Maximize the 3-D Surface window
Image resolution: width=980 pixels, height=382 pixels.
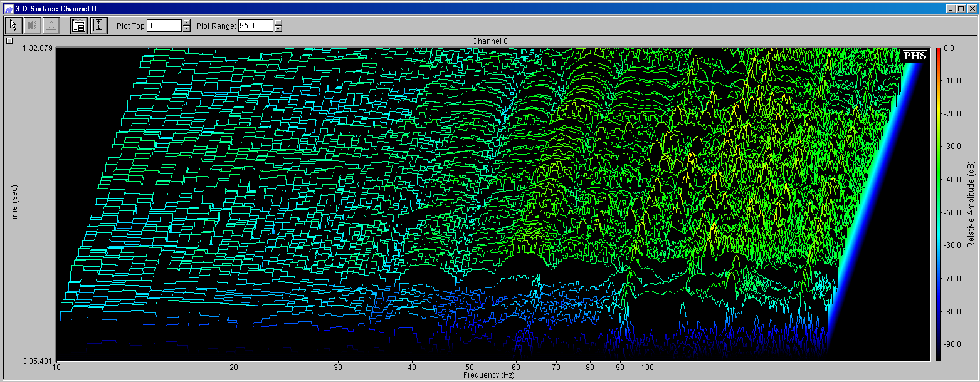pos(961,9)
